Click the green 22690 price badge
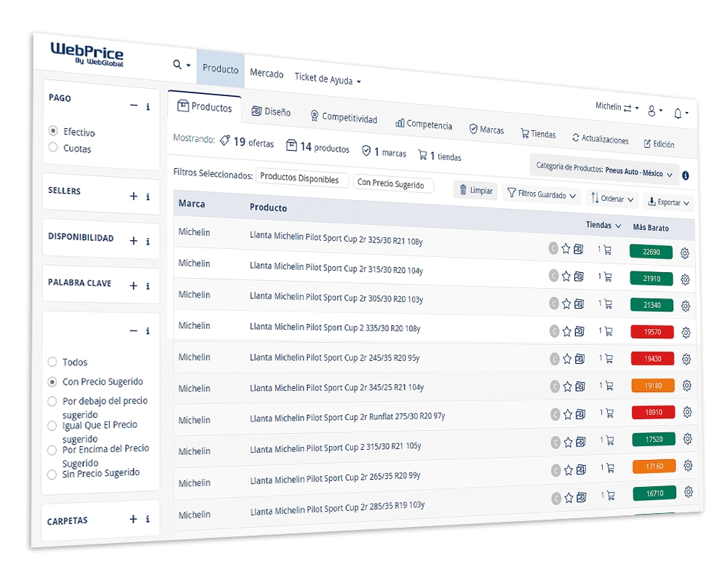The height and width of the screenshot is (567, 728). pyautogui.click(x=651, y=252)
